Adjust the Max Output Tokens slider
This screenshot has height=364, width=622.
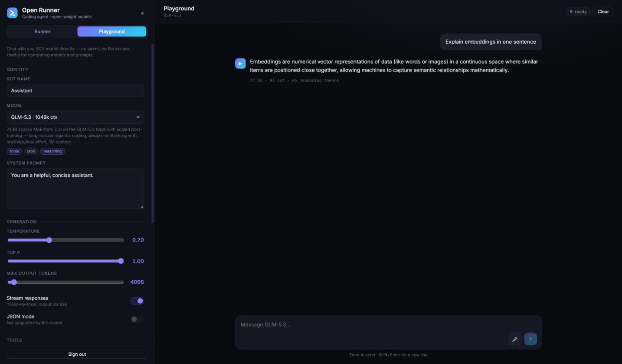pyautogui.click(x=65, y=282)
